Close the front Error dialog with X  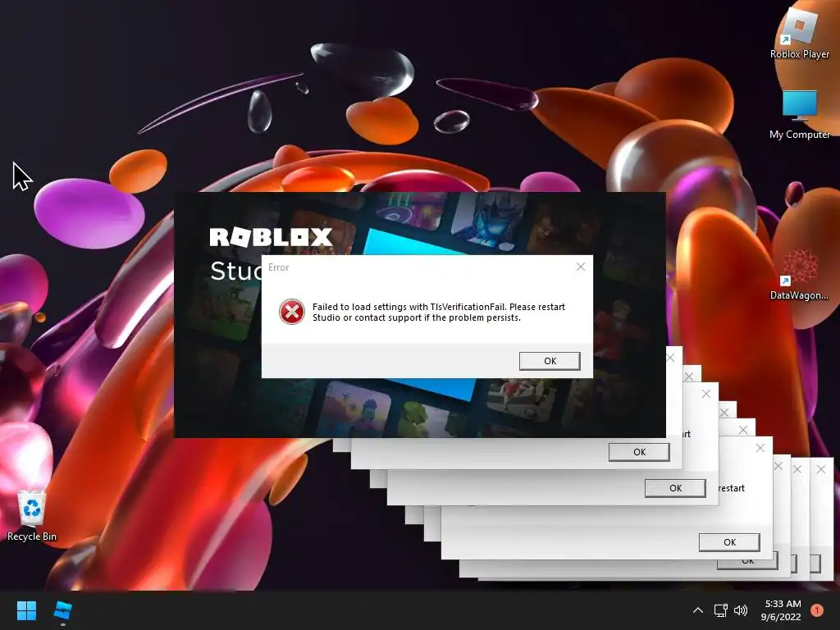[581, 267]
